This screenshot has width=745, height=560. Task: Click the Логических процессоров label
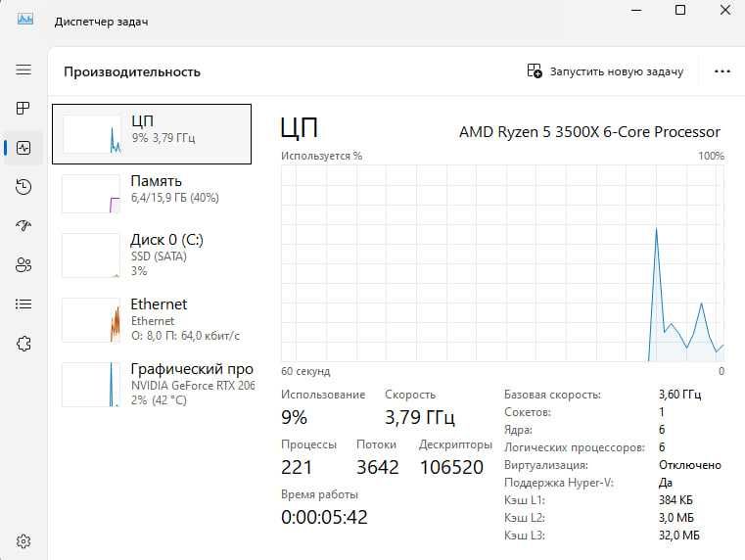pos(575,447)
